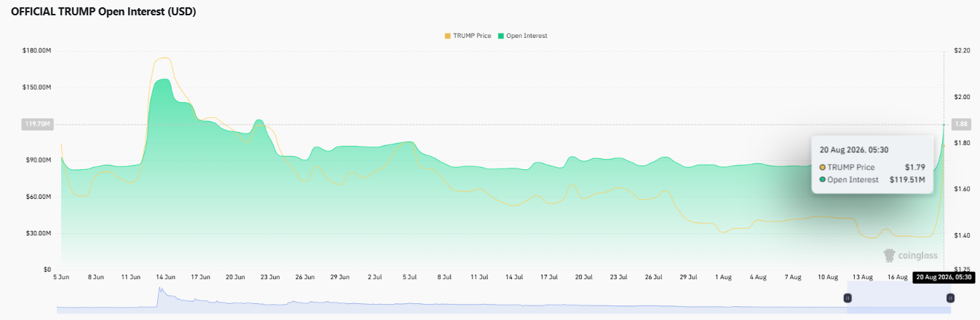Screen dimensions: 980x320
Task: Click the 8 Jul x-axis date label
Action: [x=444, y=277]
